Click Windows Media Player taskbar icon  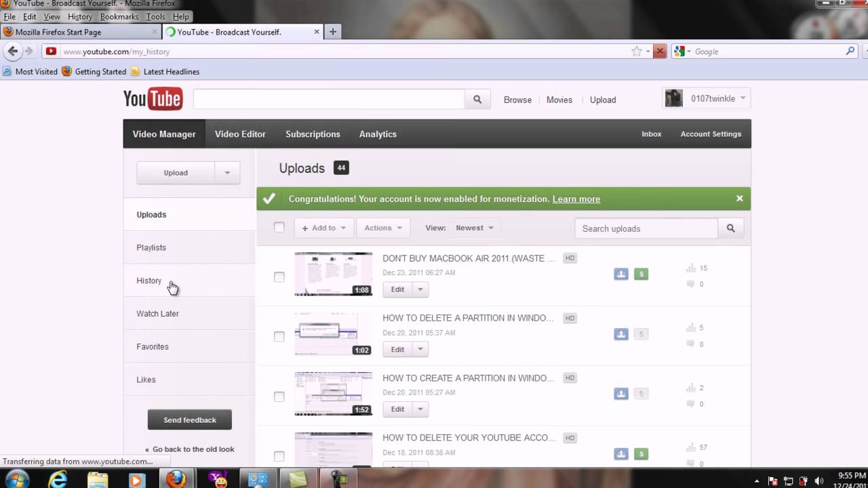pyautogui.click(x=136, y=479)
